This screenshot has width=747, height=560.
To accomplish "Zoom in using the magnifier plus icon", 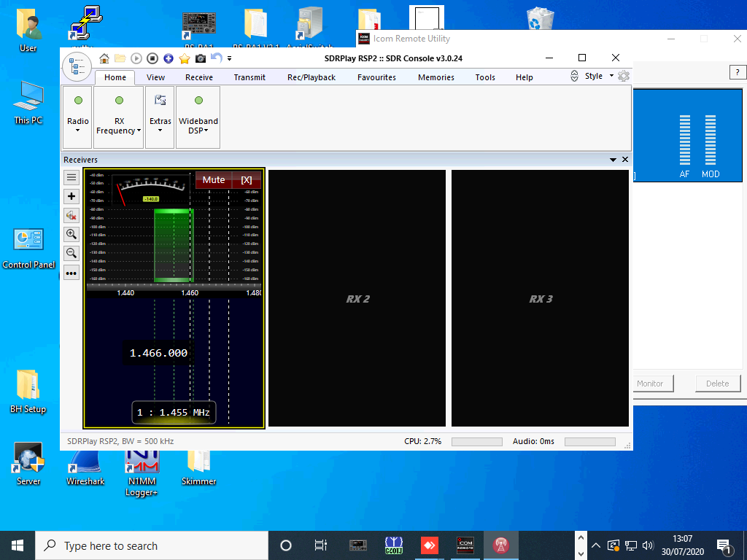I will 71,234.
